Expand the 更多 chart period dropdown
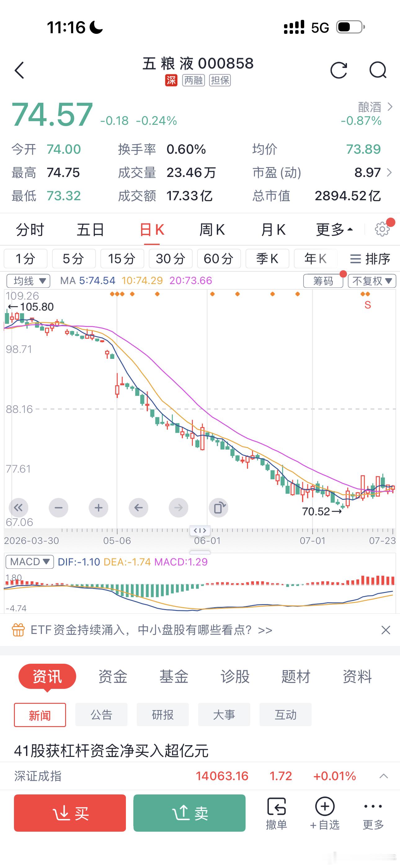Screen dimensions: 400x868 pyautogui.click(x=334, y=229)
